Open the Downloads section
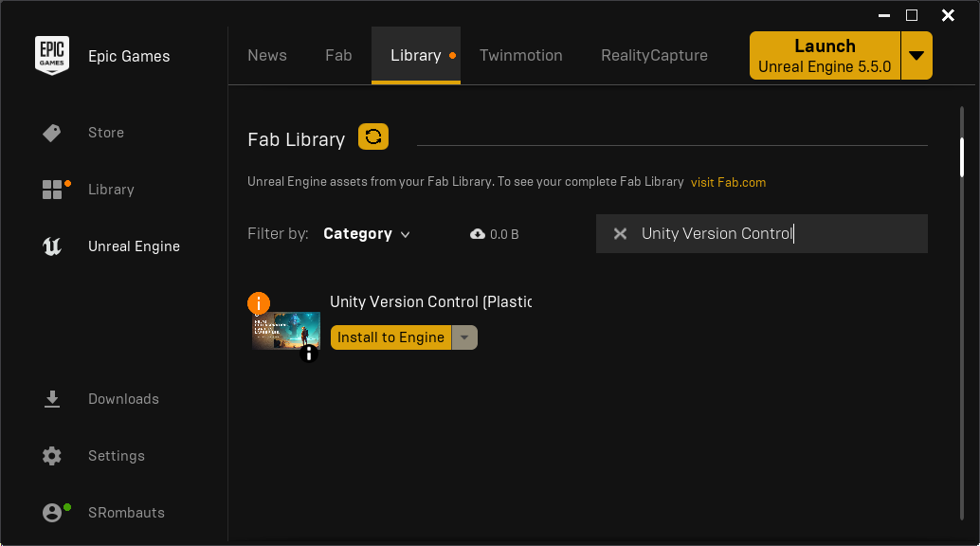Image resolution: width=980 pixels, height=546 pixels. (x=123, y=399)
